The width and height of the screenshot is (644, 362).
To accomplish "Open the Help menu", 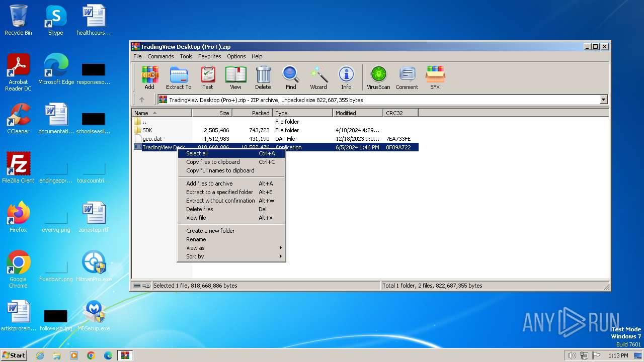I will tap(257, 56).
